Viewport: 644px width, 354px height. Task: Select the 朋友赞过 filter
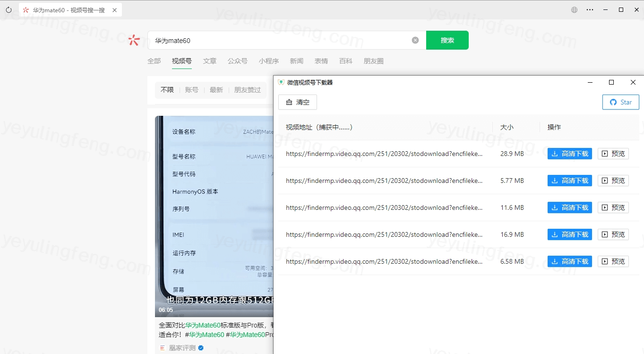pos(248,90)
